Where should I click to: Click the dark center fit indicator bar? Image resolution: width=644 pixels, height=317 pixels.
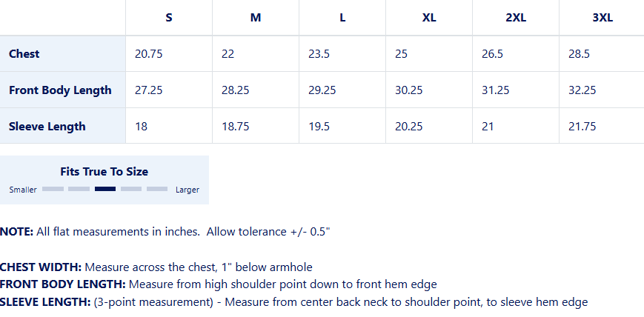click(x=105, y=189)
